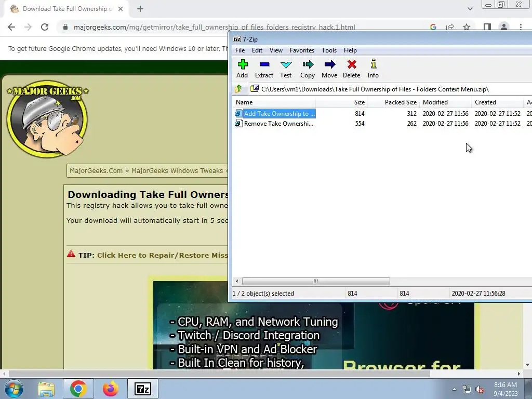532x399 pixels.
Task: Open the Tools menu in 7-Zip
Action: [x=329, y=50]
